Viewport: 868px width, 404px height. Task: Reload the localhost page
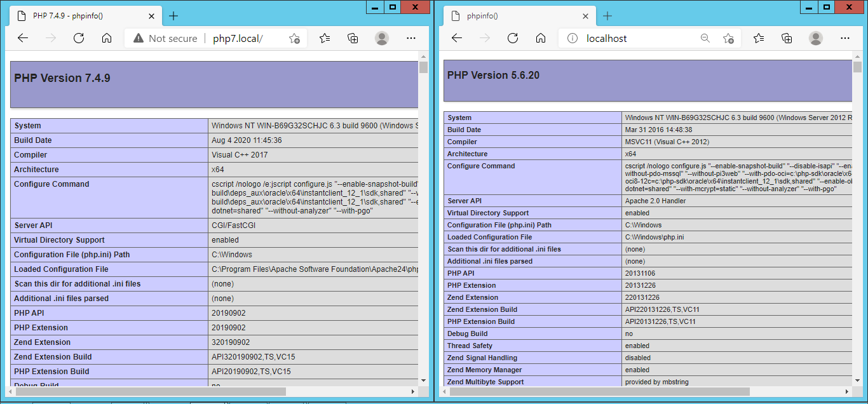513,38
